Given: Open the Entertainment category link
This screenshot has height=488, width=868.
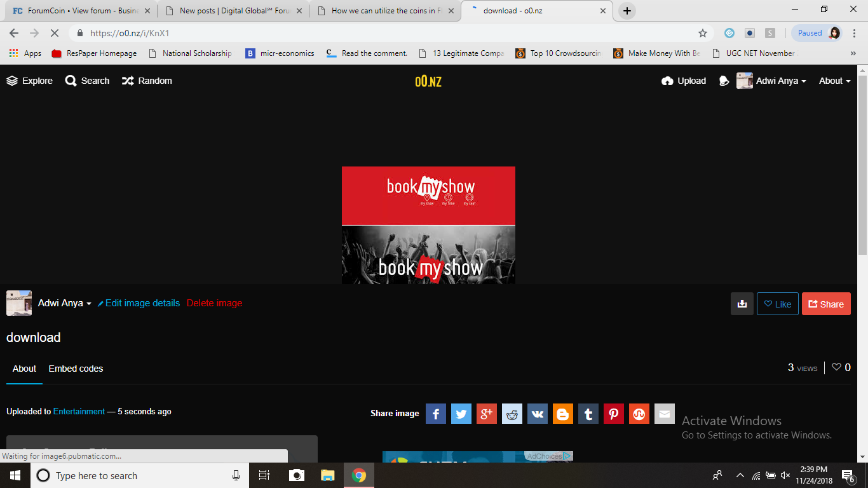Looking at the screenshot, I should (x=79, y=411).
